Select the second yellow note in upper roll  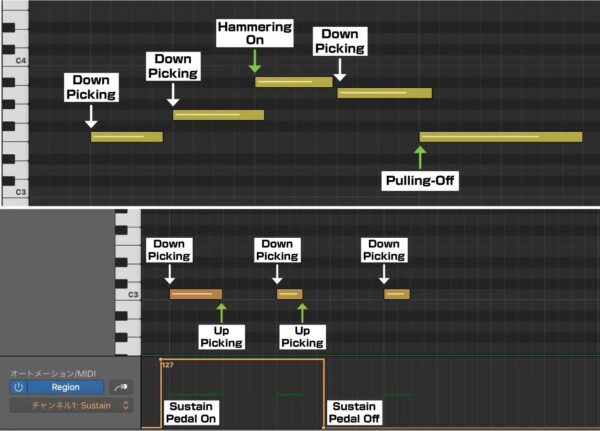[x=218, y=115]
